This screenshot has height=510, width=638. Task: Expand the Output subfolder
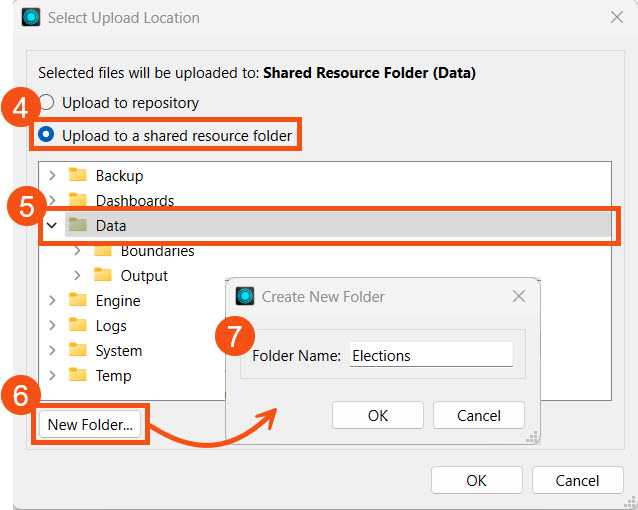[x=77, y=276]
